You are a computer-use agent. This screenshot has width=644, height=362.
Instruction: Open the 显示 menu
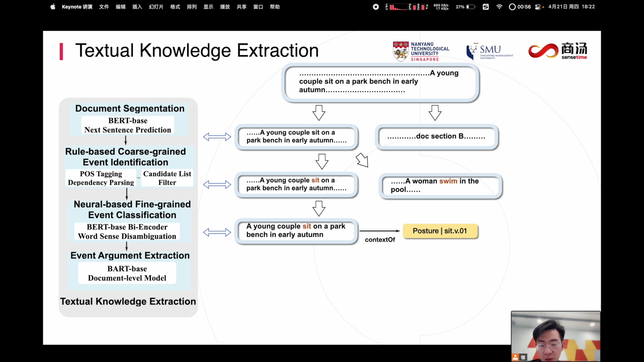tap(208, 7)
